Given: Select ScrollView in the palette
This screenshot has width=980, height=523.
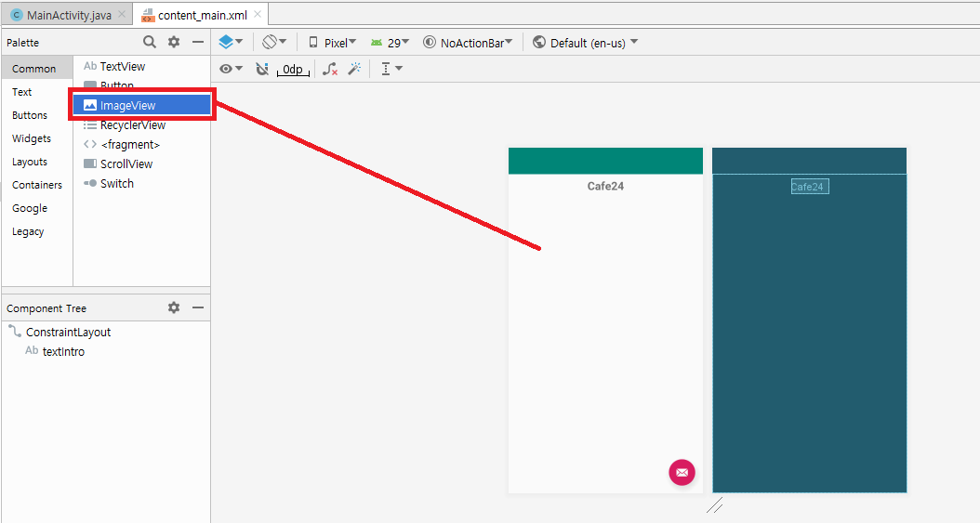Looking at the screenshot, I should (141, 164).
